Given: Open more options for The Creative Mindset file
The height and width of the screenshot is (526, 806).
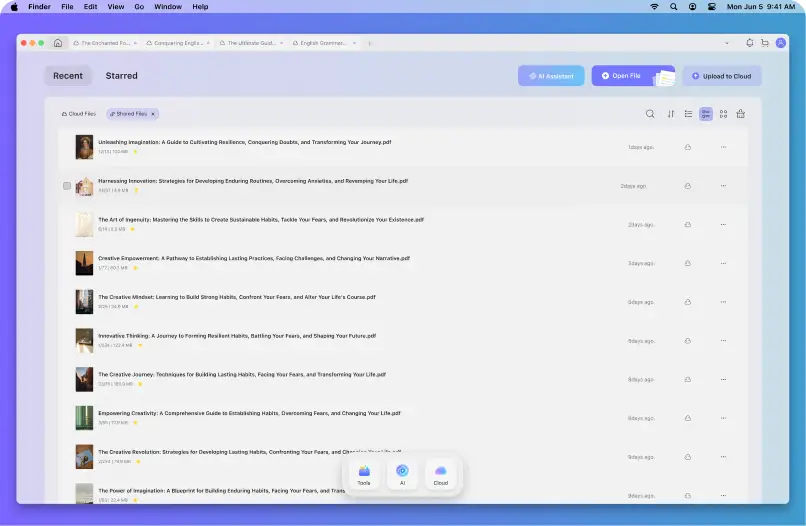Looking at the screenshot, I should [x=723, y=302].
